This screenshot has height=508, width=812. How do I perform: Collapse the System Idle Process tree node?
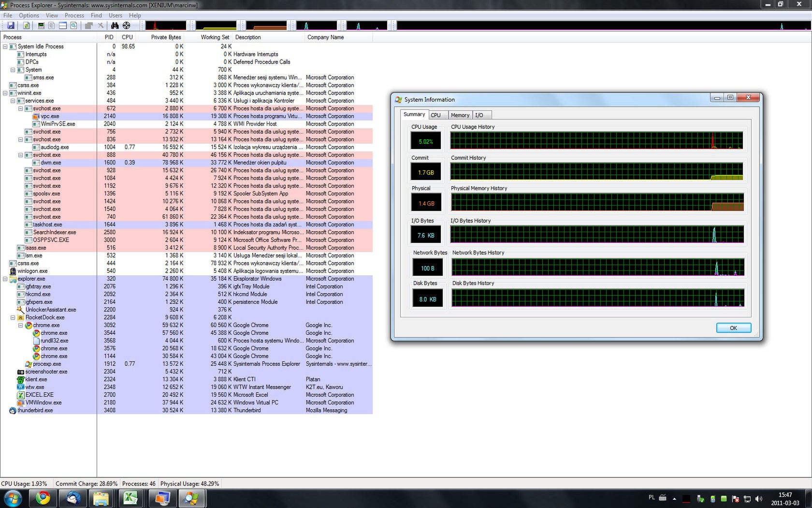[x=5, y=46]
